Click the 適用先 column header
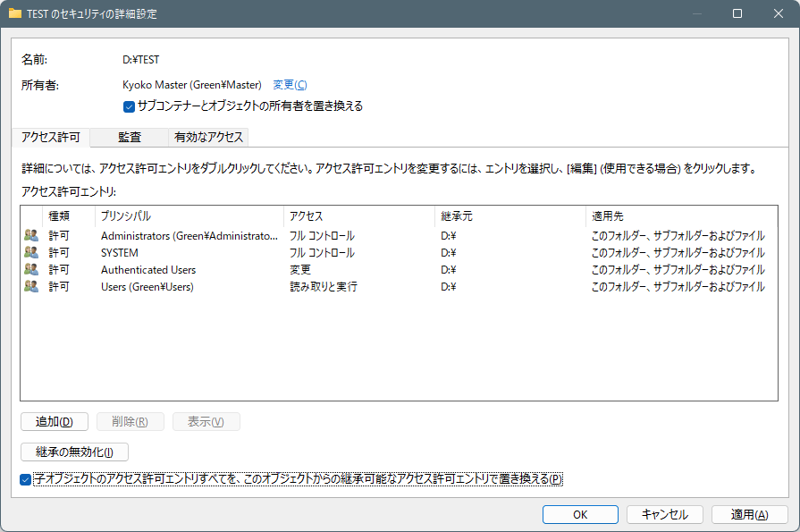The width and height of the screenshot is (800, 532). 682,216
